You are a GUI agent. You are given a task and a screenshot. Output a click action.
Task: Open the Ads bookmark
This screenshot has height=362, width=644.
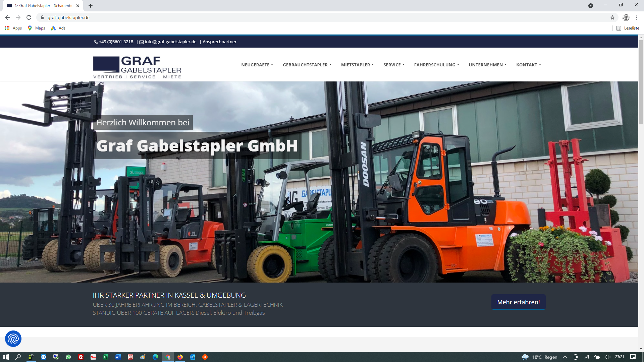(x=58, y=28)
